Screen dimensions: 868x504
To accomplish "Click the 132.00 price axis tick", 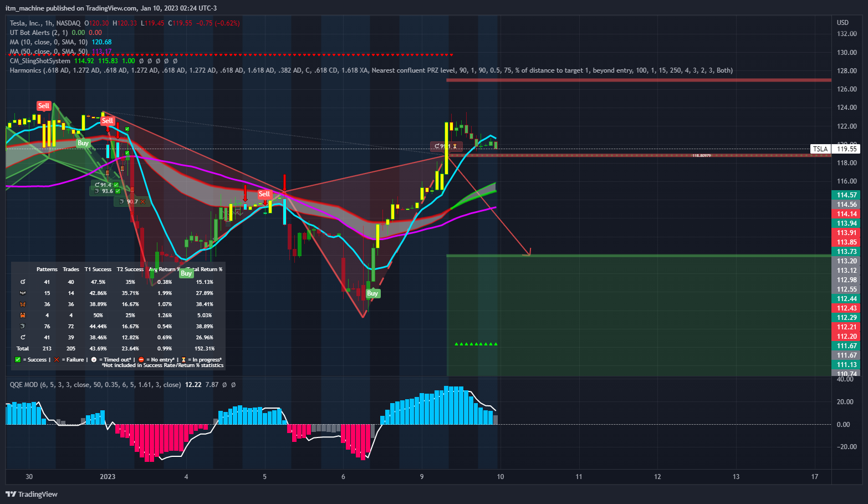I will coord(847,34).
